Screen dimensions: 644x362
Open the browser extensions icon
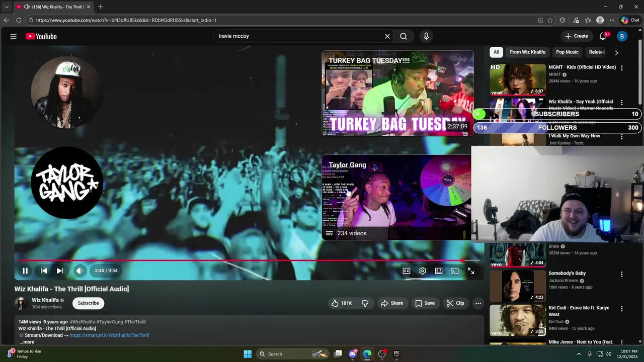pyautogui.click(x=562, y=20)
